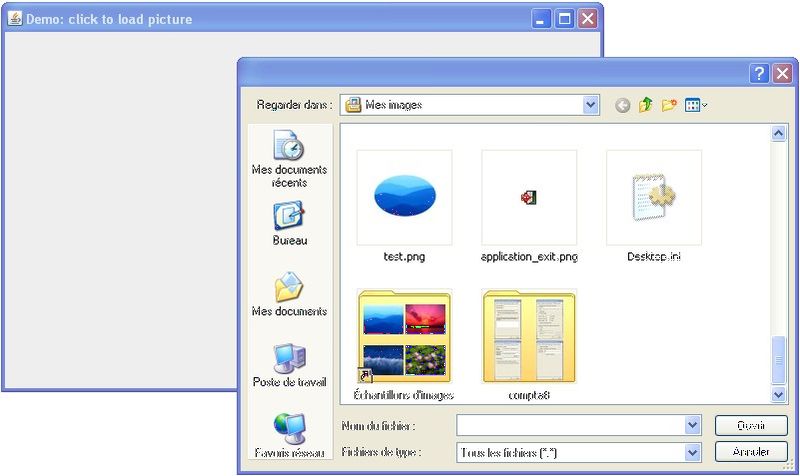Image resolution: width=800 pixels, height=476 pixels.
Task: Click the Ouvrir button
Action: point(751,426)
